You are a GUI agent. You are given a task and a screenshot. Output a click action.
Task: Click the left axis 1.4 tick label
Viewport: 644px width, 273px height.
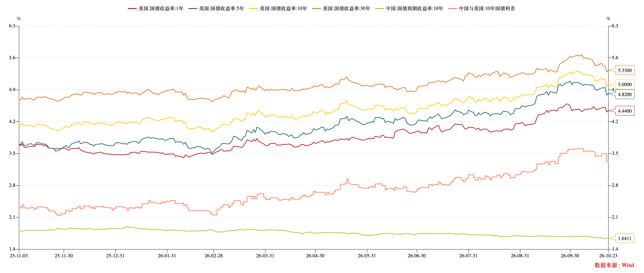tap(12, 249)
